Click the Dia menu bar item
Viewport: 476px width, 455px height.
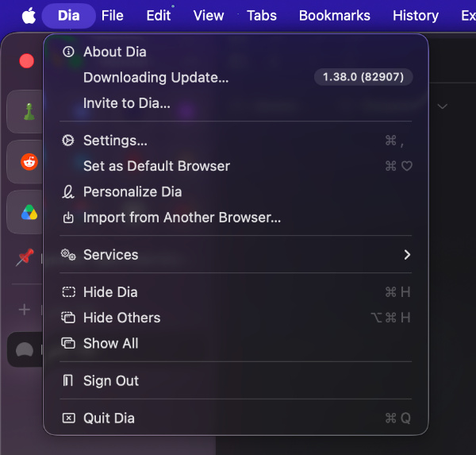[68, 16]
